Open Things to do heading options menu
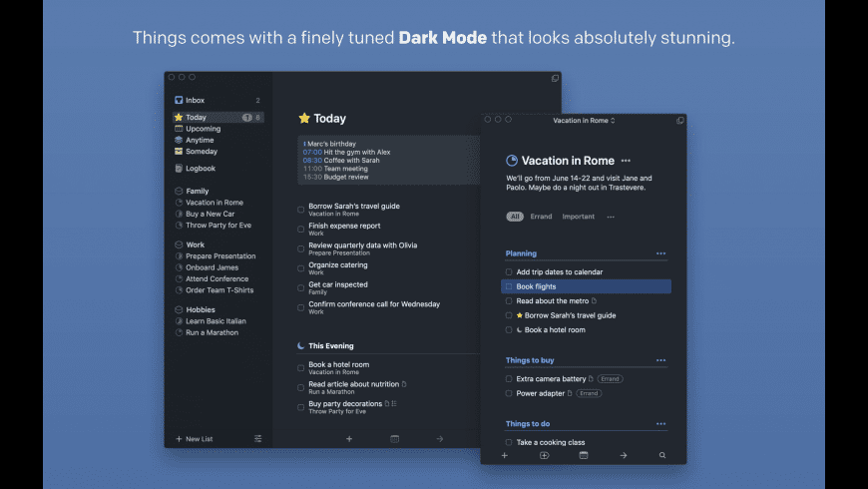 click(x=660, y=424)
